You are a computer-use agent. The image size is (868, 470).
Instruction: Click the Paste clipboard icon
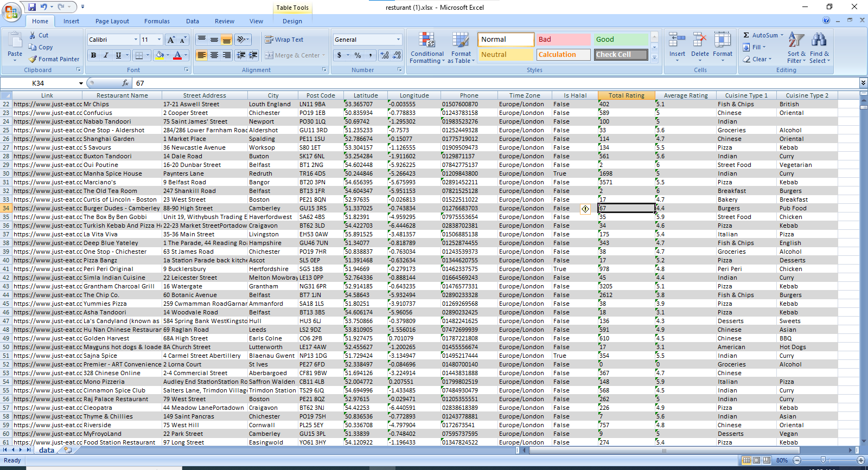15,40
